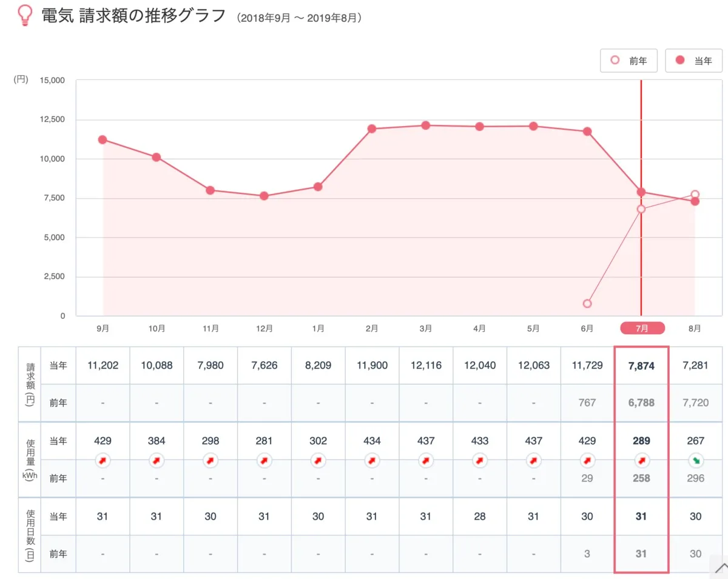Toggle the 前年 legend series

[x=629, y=61]
